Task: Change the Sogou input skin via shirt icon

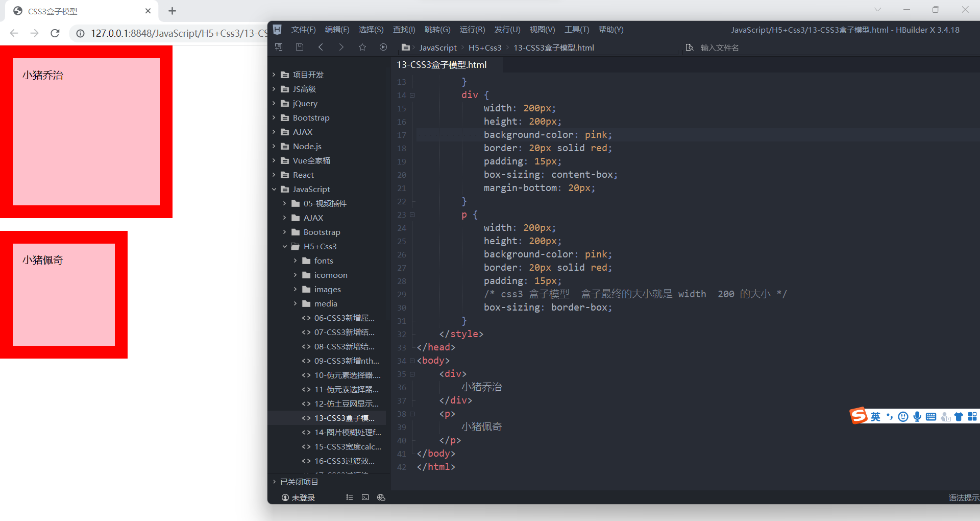Action: click(x=958, y=416)
